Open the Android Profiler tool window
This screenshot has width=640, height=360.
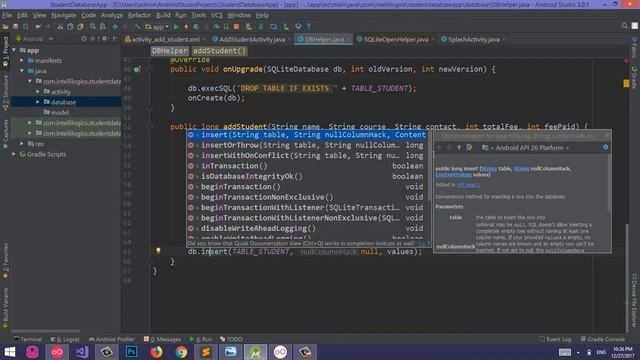click(111, 339)
